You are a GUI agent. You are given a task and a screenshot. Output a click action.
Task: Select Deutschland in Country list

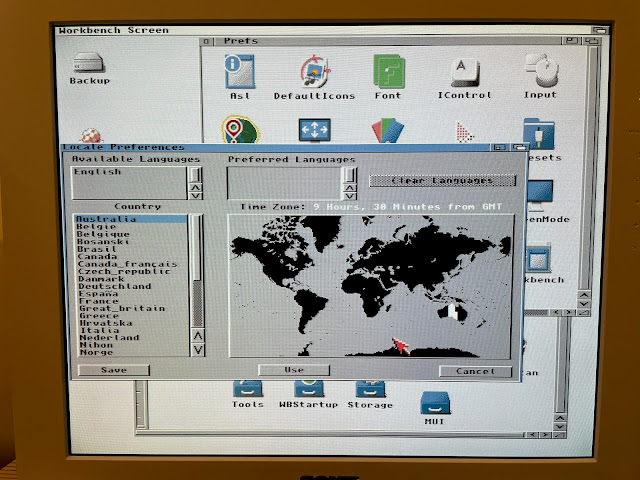pyautogui.click(x=131, y=286)
